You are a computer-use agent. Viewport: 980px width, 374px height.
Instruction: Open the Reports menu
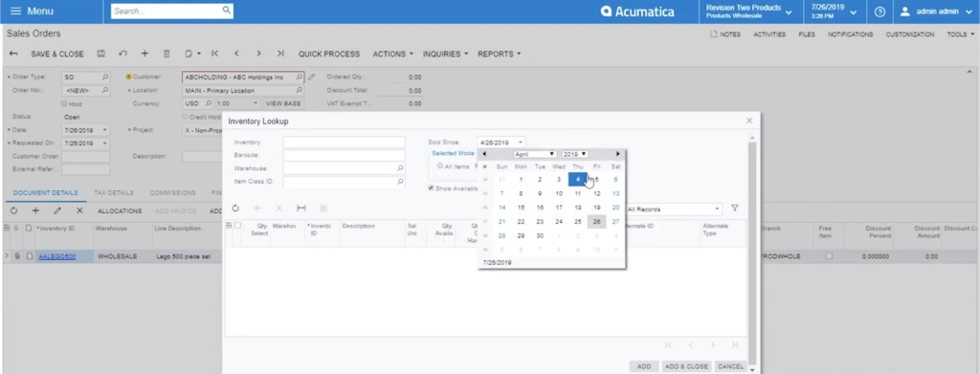[500, 54]
